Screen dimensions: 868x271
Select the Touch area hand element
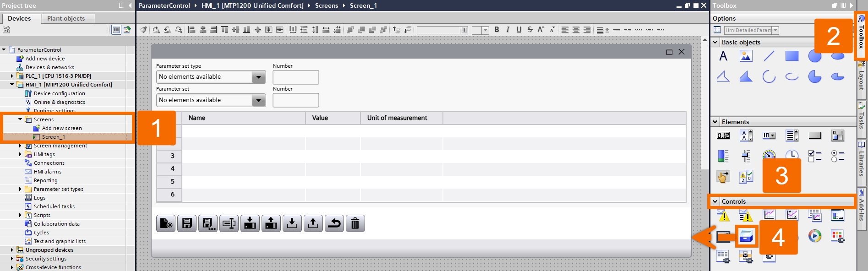723,176
